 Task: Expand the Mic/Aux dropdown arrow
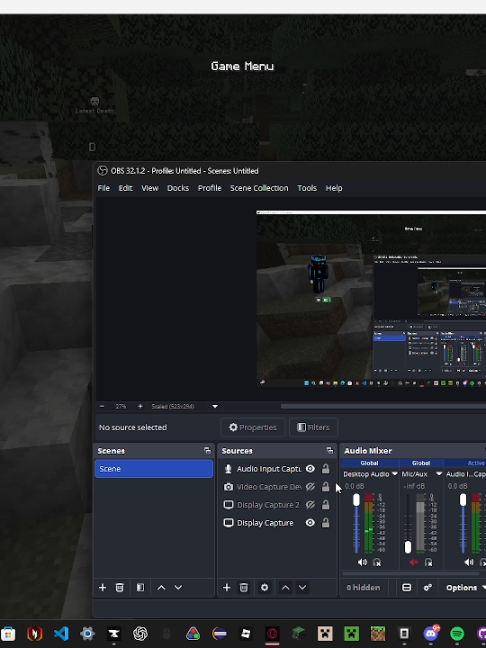tap(438, 474)
